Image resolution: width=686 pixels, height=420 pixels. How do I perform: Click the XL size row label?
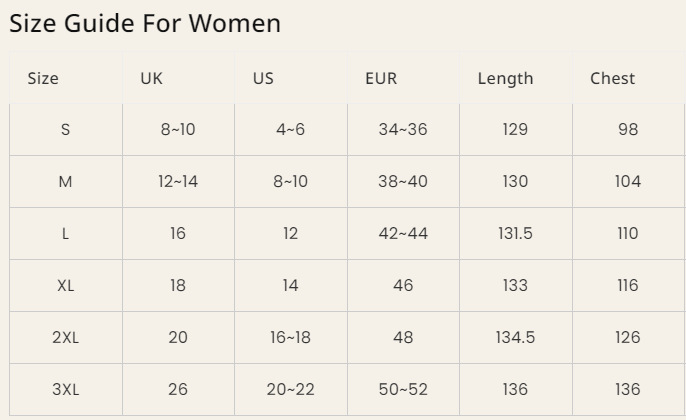(x=66, y=286)
